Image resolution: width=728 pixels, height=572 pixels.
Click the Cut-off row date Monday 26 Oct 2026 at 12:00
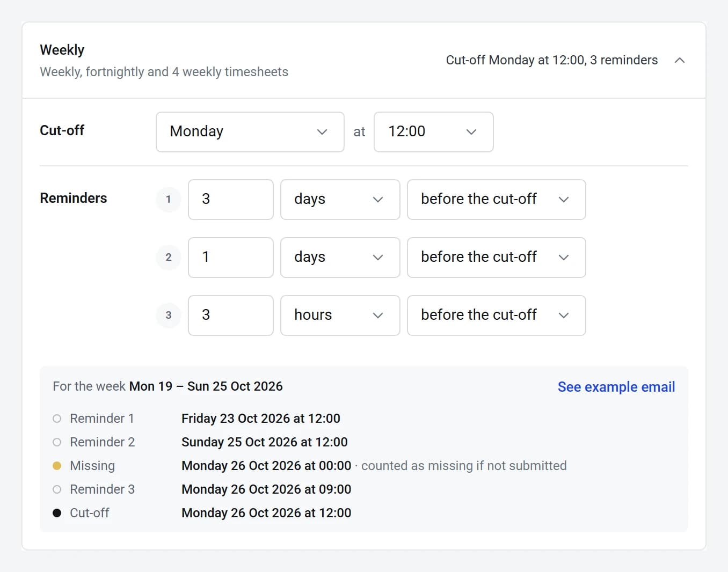(x=266, y=513)
